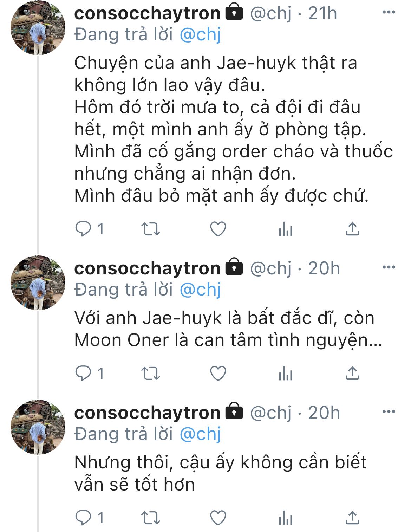
Task: View analytics for the first tweet
Action: 285,229
